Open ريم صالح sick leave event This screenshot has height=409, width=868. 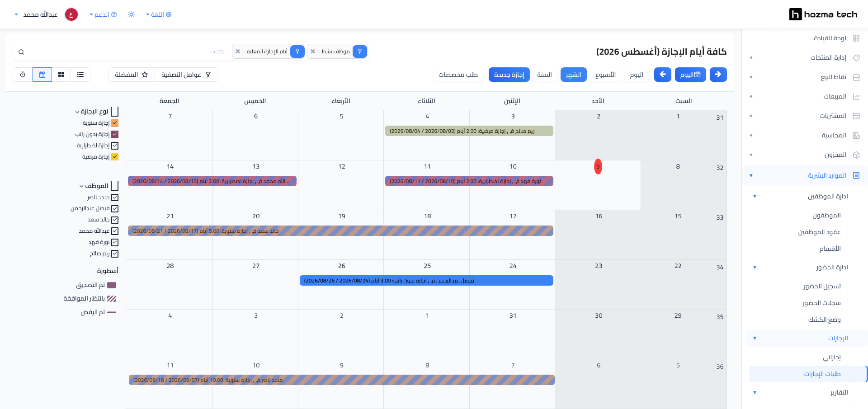pyautogui.click(x=469, y=131)
